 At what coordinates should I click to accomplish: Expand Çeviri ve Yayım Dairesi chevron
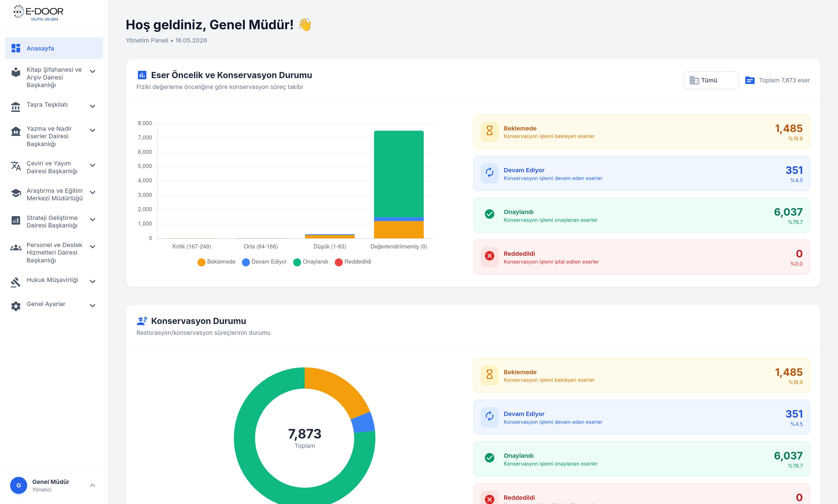pyautogui.click(x=92, y=165)
